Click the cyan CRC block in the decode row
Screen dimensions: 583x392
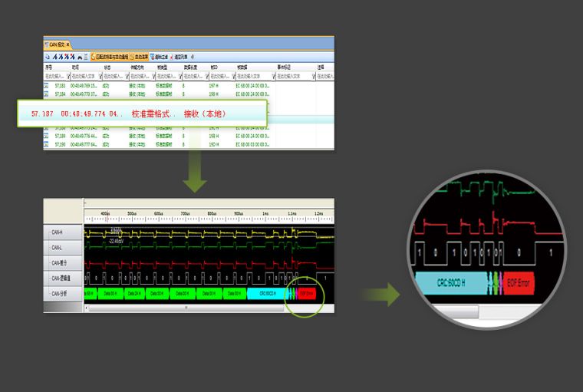(x=266, y=293)
